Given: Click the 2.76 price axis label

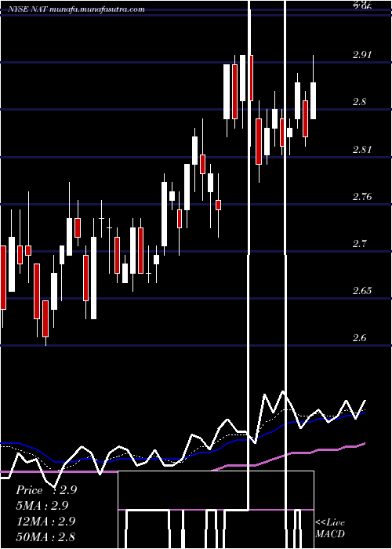Looking at the screenshot, I should tap(362, 196).
